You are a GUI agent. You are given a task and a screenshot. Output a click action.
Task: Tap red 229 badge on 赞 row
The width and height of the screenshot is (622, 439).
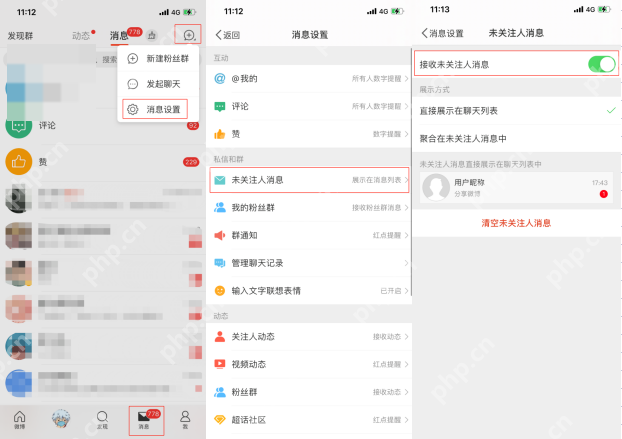191,162
